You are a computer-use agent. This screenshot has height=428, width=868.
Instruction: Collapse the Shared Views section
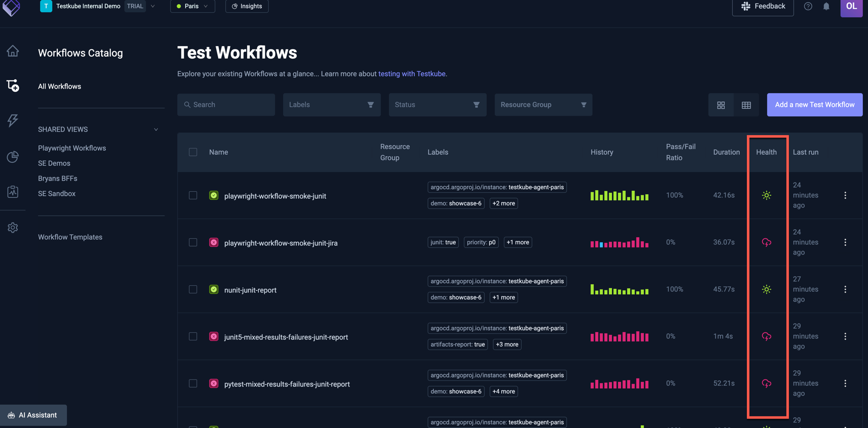point(156,130)
